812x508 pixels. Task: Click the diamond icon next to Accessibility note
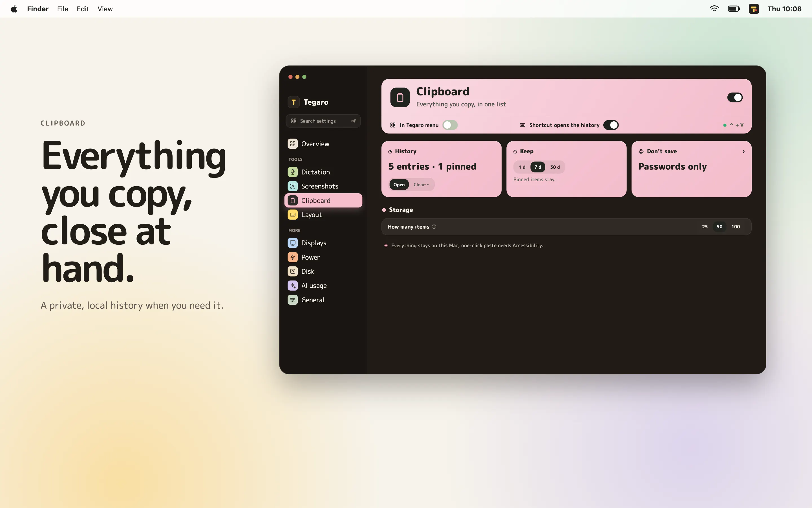pyautogui.click(x=386, y=246)
